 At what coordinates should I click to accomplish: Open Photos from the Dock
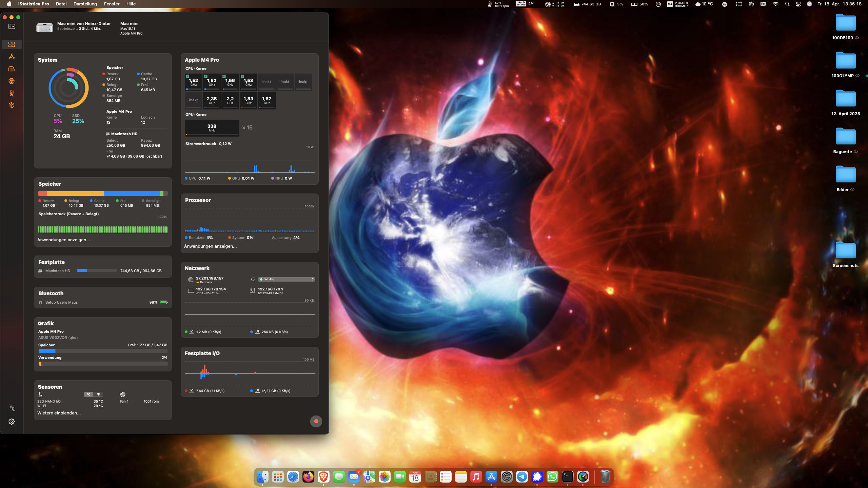point(384,477)
